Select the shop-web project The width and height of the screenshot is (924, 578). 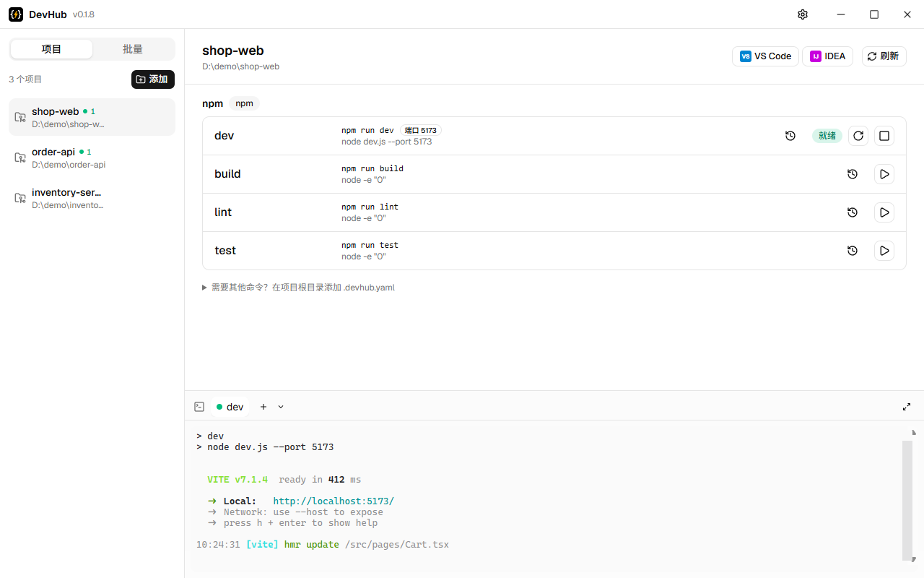pyautogui.click(x=92, y=117)
